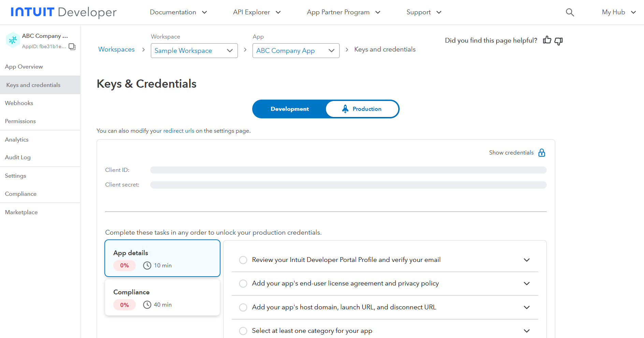
Task: Copy the AppID using the copy icon
Action: (72, 47)
